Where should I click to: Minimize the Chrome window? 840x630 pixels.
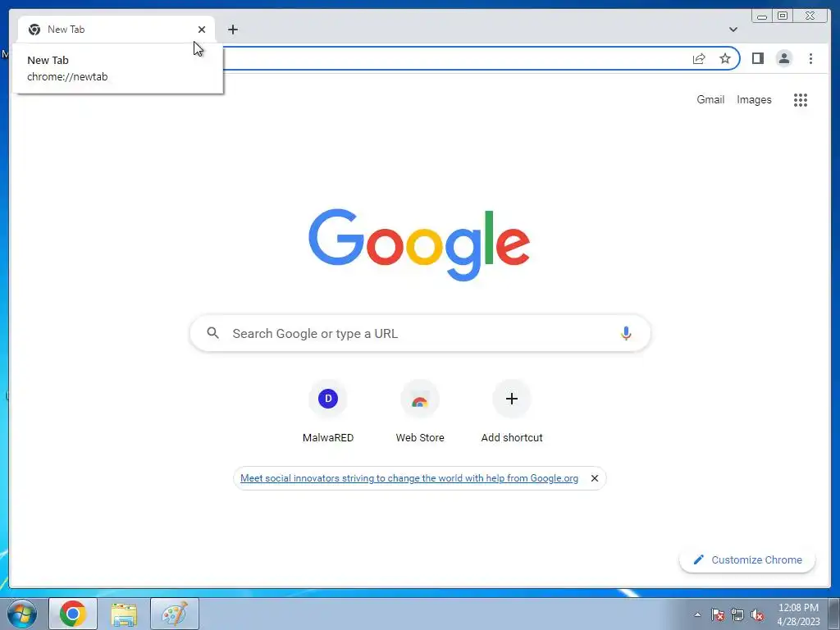coord(762,16)
